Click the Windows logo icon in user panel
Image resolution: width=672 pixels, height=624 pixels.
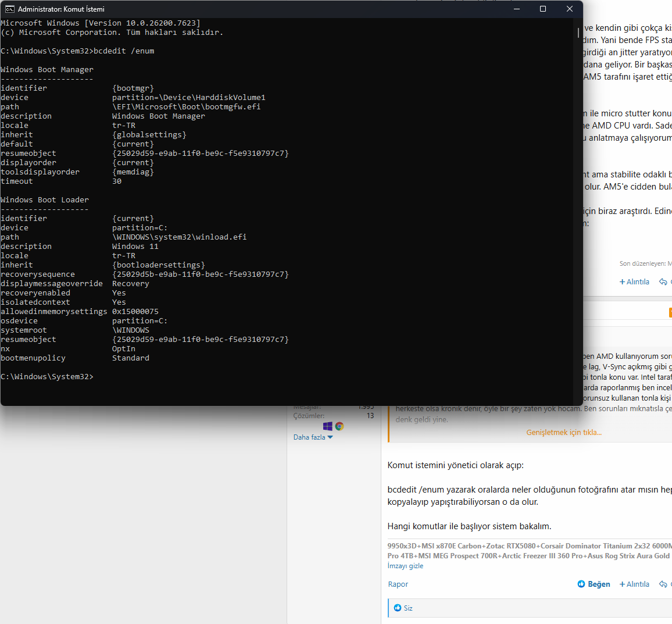tap(328, 426)
